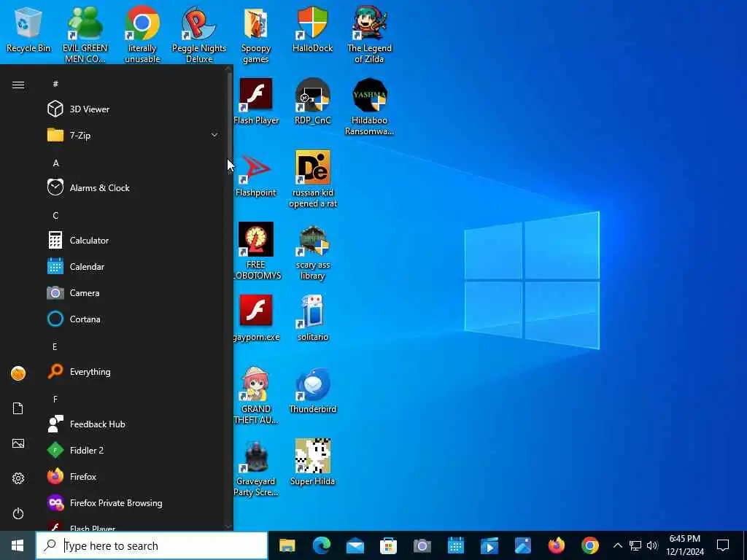
Task: Launch Firefox from Start menu list
Action: (133, 476)
